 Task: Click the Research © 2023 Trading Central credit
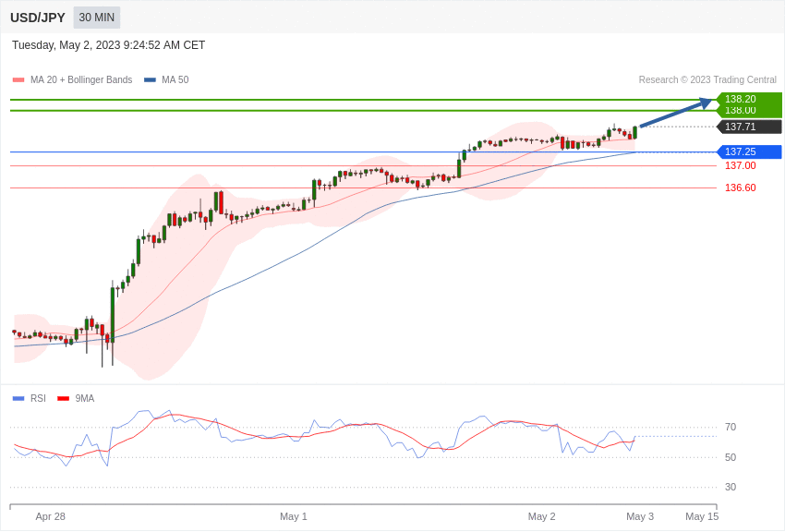(x=707, y=80)
